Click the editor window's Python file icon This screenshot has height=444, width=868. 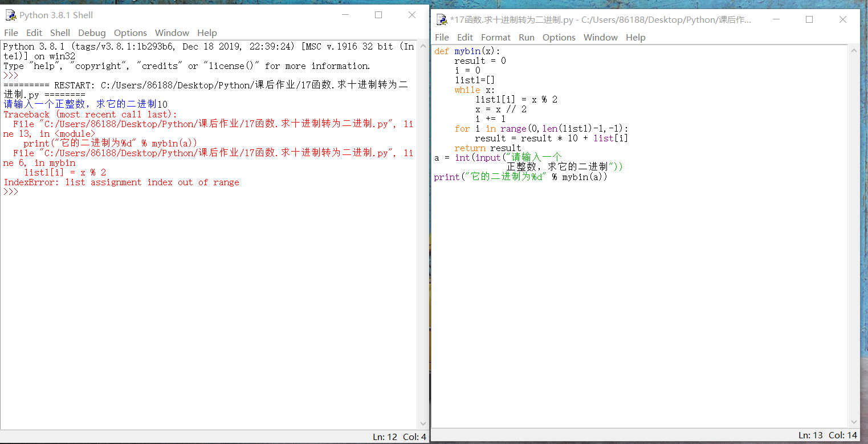click(x=442, y=20)
